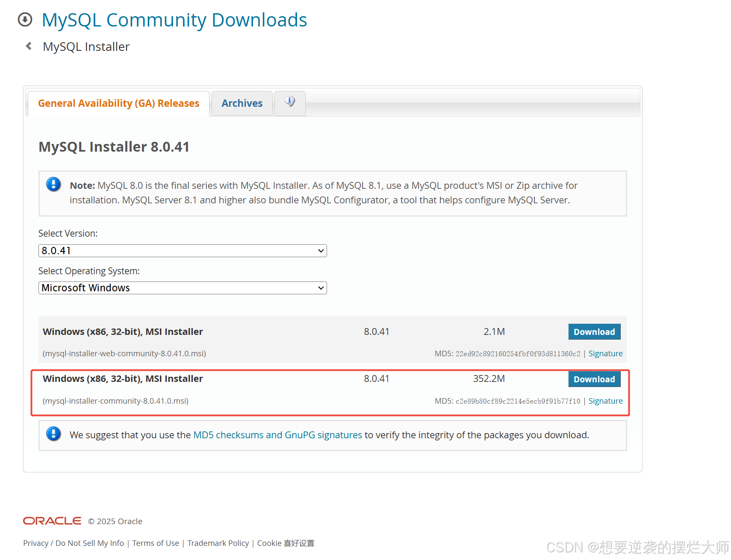731x560 pixels.
Task: Click the back chevron next to MySQL Installer
Action: click(x=29, y=46)
